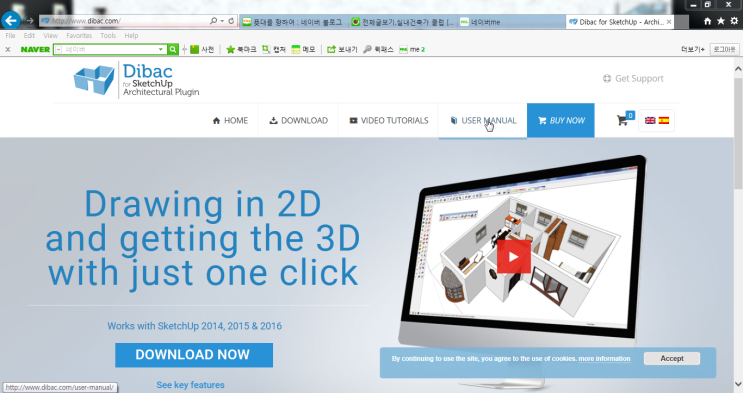743x393 pixels.
Task: Click the 'Drawing in 2D' headline text
Action: pyautogui.click(x=203, y=204)
